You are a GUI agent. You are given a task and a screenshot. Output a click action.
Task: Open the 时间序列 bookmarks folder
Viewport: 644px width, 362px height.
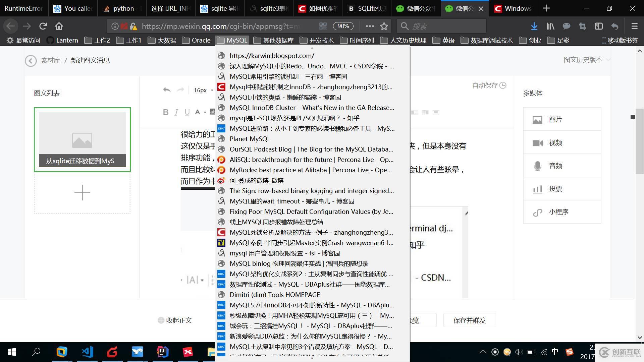click(357, 40)
